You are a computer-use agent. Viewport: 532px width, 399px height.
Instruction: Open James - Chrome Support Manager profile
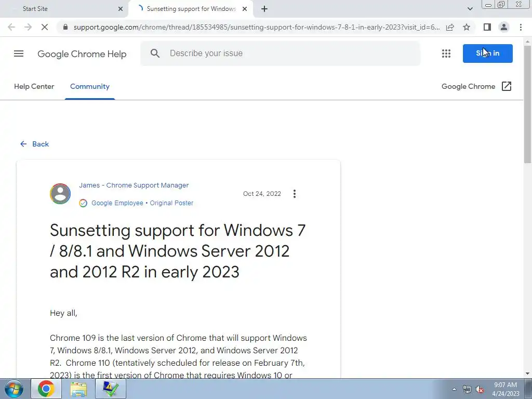pos(134,185)
